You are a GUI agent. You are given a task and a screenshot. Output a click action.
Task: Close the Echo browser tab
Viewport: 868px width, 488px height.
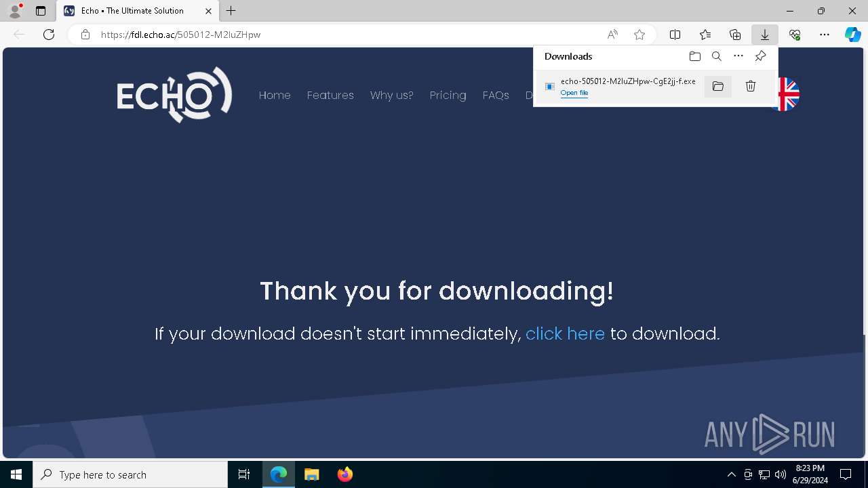coord(208,11)
